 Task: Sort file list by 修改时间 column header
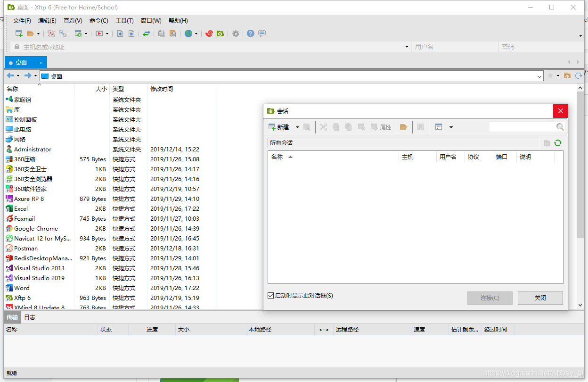click(182, 89)
